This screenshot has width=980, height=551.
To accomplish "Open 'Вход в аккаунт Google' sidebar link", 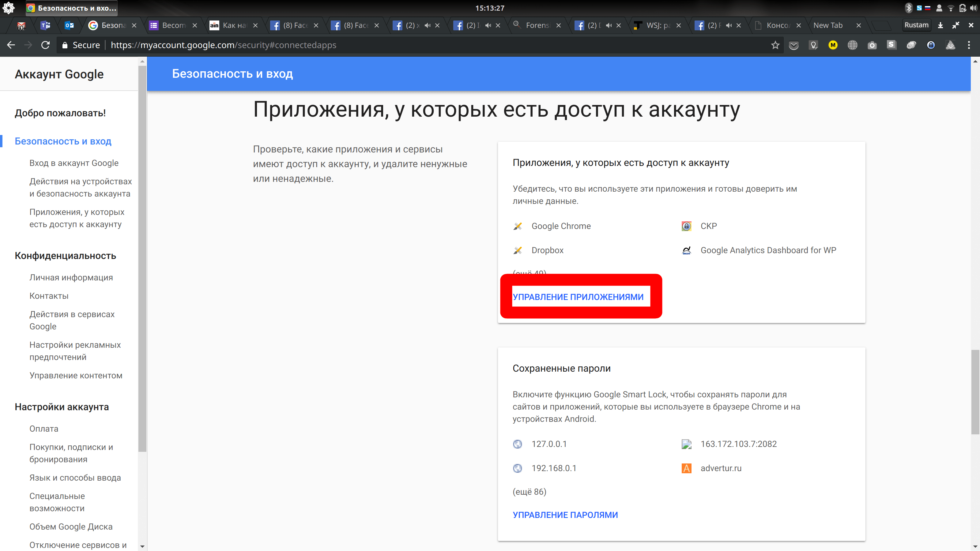I will (74, 163).
